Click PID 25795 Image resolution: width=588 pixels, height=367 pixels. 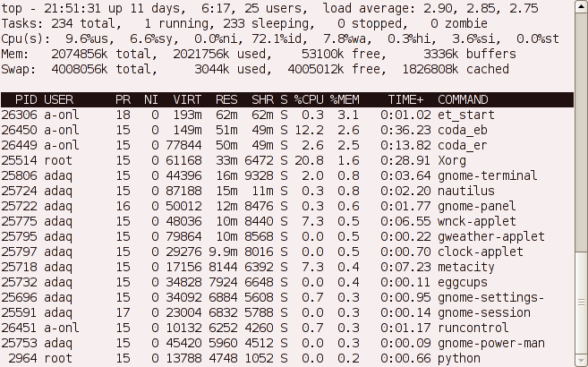click(19, 237)
